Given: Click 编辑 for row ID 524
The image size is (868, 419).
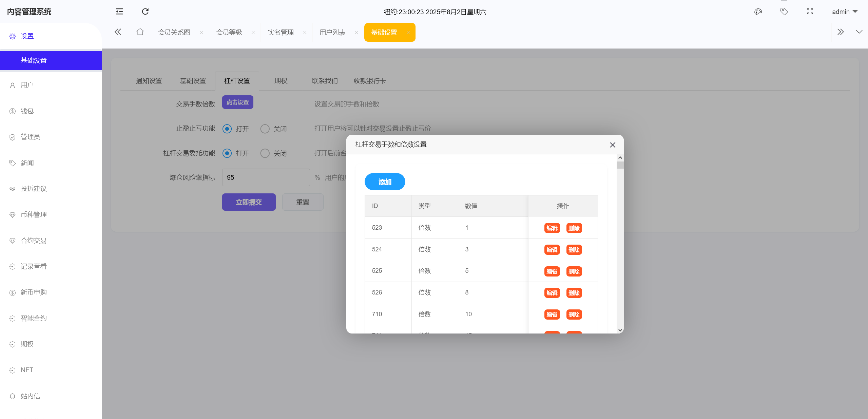Looking at the screenshot, I should [552, 250].
